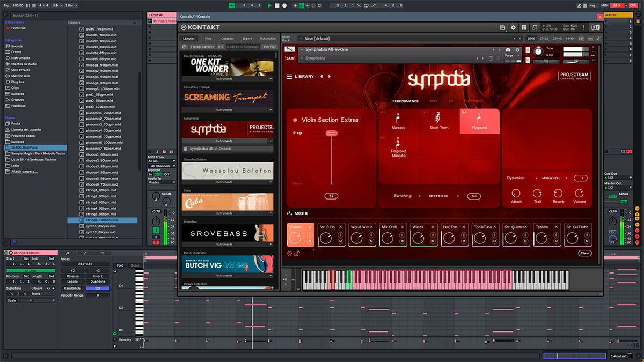The image size is (644, 362).
Task: Stop playback in Ableton transport
Action: click(x=277, y=5)
